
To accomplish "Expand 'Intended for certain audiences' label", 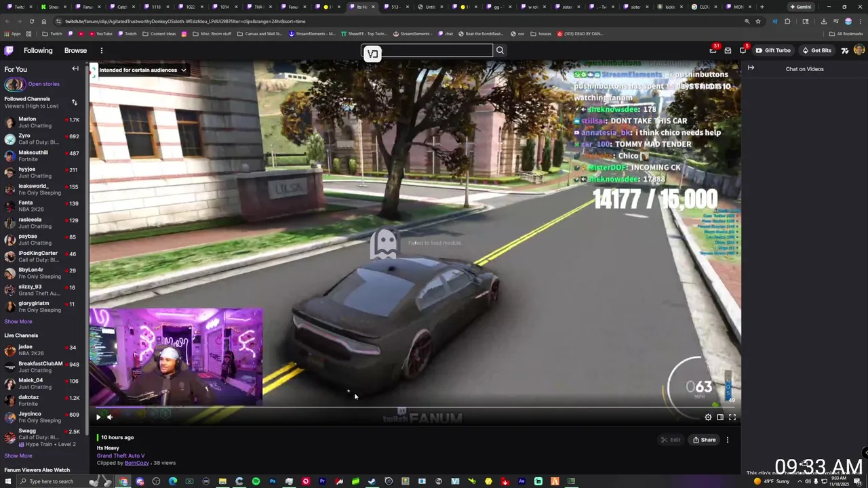I will click(142, 70).
